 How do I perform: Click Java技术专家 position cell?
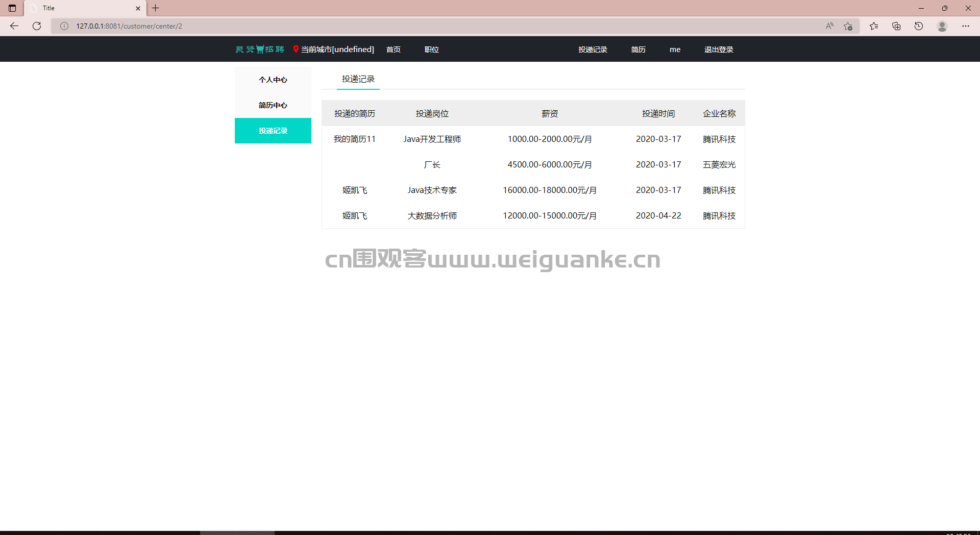(432, 190)
